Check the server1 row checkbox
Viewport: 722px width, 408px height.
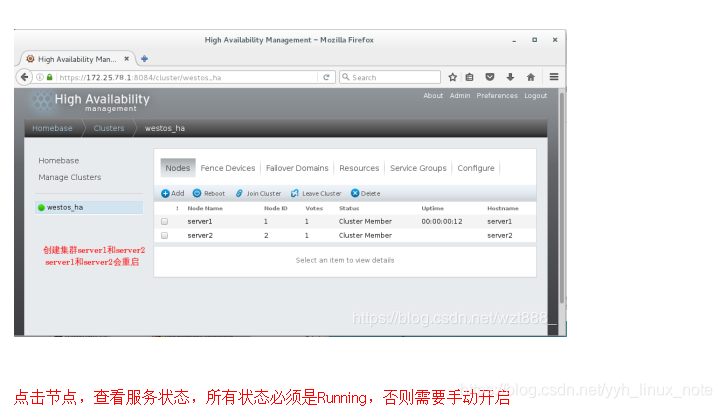tap(164, 221)
